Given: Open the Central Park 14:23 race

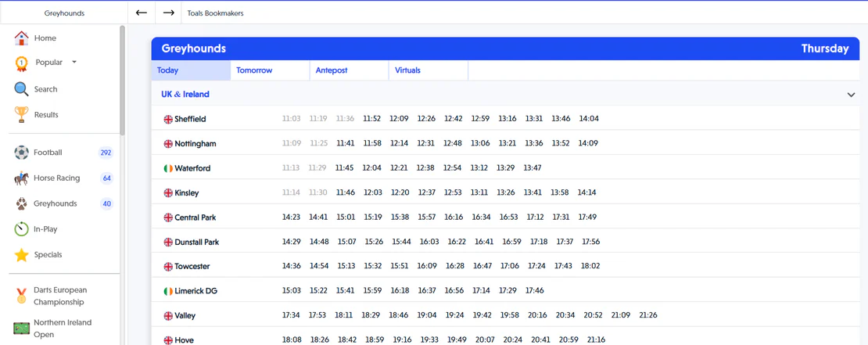Looking at the screenshot, I should click(291, 217).
